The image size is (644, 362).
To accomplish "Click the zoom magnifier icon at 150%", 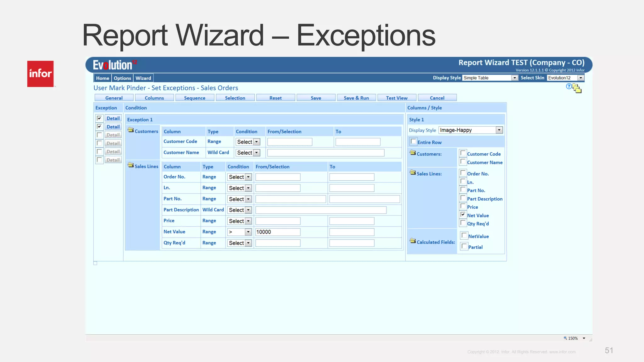I will coord(565,338).
